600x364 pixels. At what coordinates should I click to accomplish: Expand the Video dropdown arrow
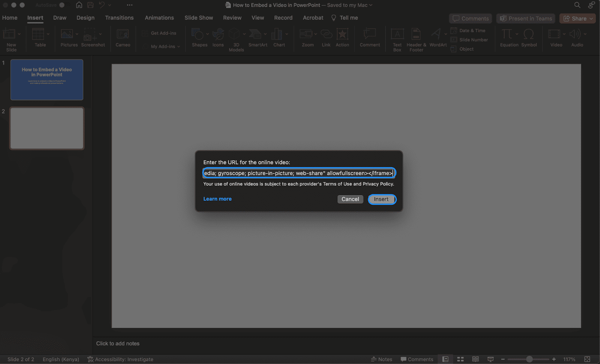(x=564, y=34)
